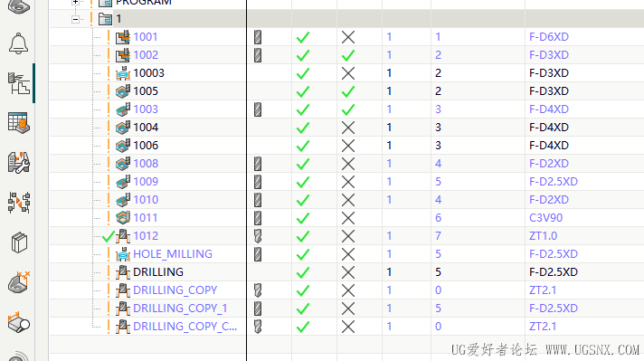This screenshot has height=361, width=644.
Task: Select operation 1011 in the tree
Action: coord(146,218)
